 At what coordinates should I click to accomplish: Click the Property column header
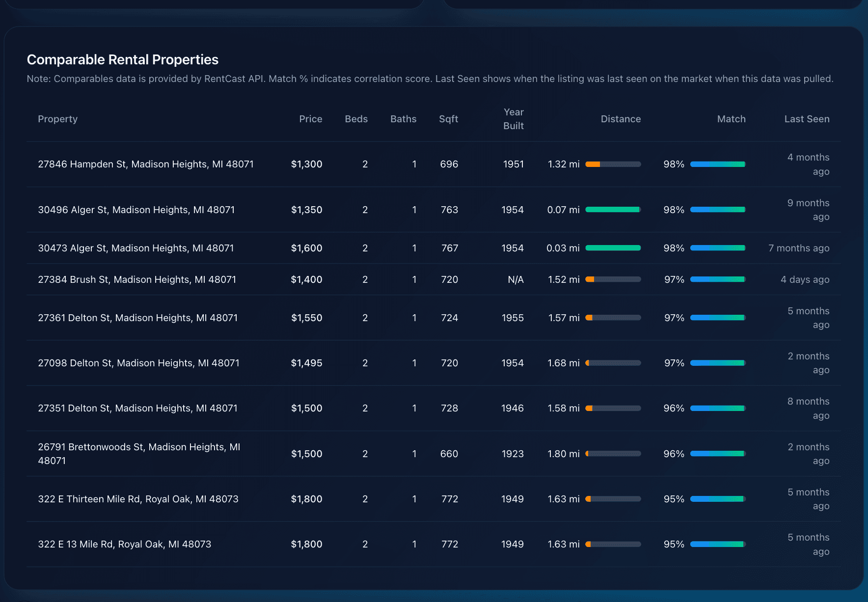tap(57, 119)
